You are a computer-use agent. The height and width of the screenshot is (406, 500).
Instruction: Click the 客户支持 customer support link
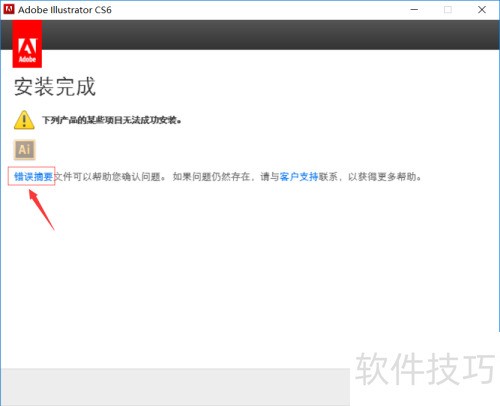(x=299, y=177)
